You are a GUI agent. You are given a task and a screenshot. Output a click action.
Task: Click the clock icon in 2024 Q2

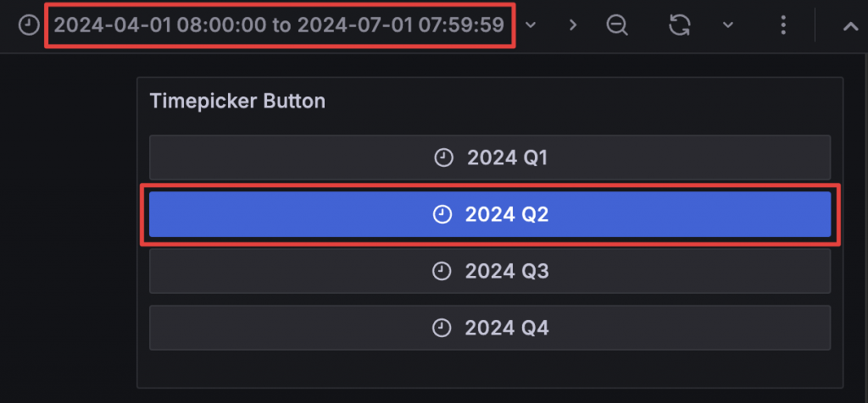click(442, 214)
